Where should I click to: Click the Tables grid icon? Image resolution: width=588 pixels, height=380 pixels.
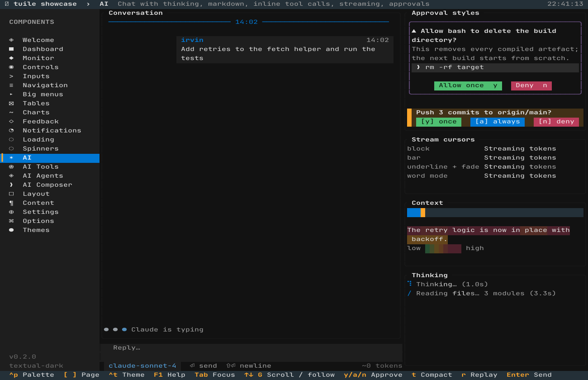pyautogui.click(x=11, y=103)
